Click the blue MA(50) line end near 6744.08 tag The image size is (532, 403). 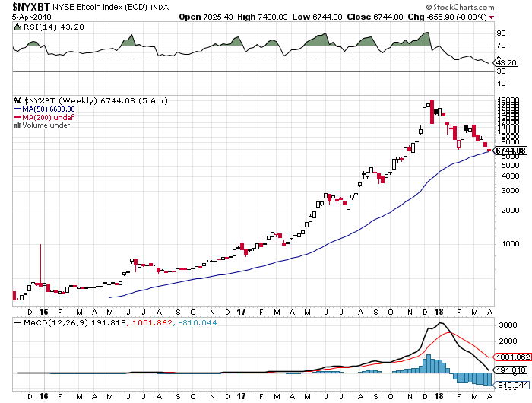pos(487,152)
